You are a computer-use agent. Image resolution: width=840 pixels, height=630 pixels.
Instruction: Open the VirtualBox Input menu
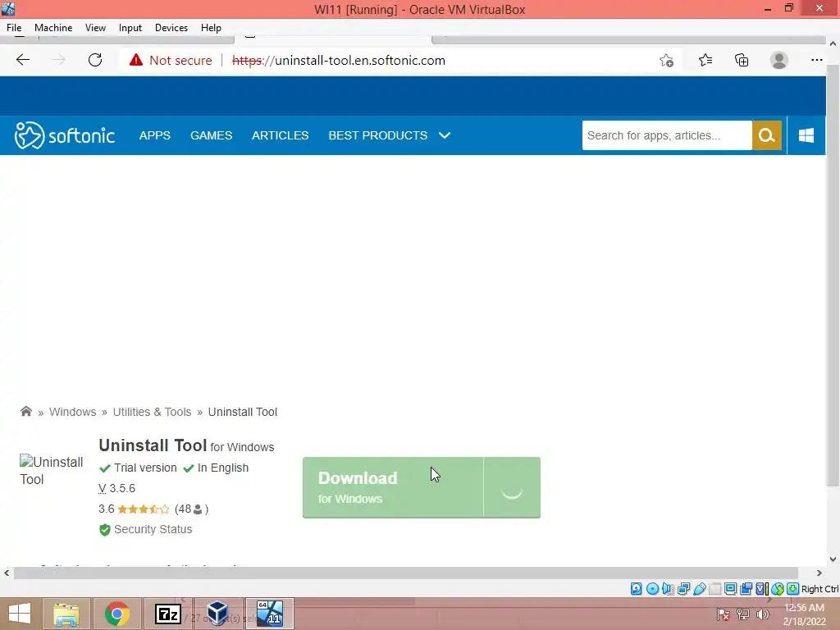(x=130, y=28)
